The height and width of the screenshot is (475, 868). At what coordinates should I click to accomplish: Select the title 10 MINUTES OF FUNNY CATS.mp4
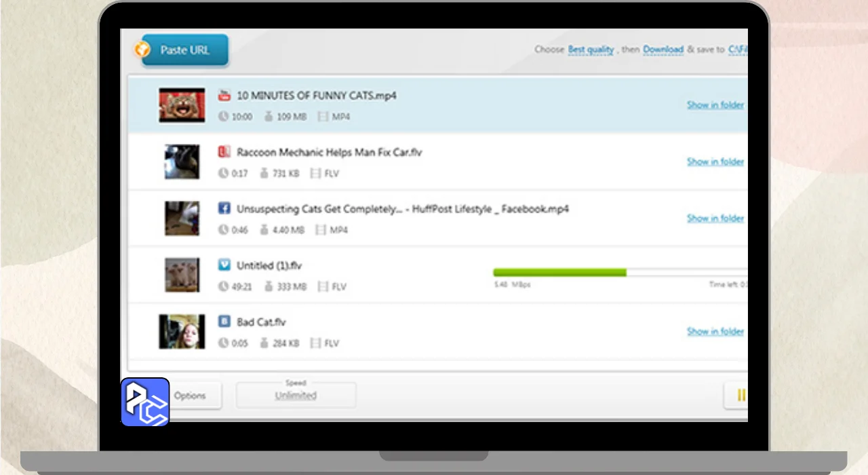pyautogui.click(x=317, y=96)
